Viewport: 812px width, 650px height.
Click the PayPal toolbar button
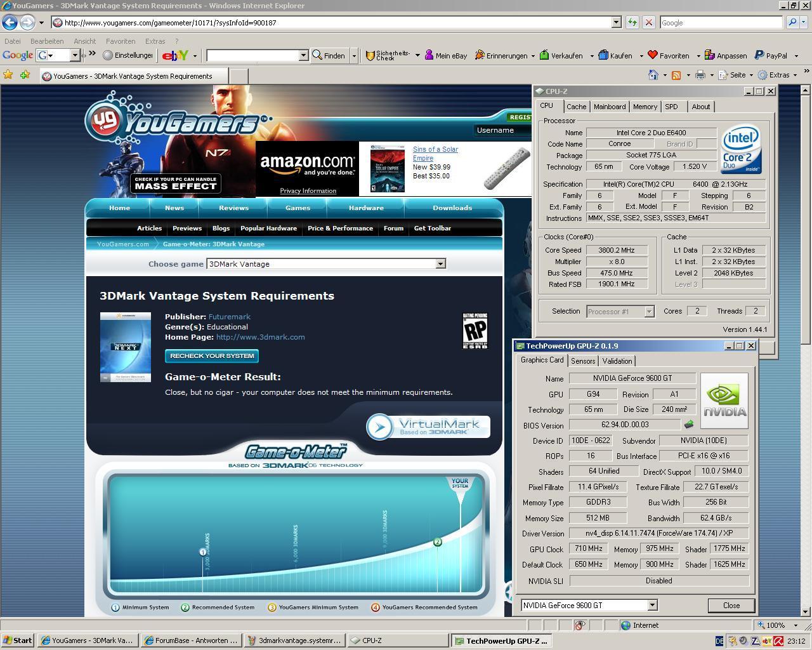pos(771,55)
